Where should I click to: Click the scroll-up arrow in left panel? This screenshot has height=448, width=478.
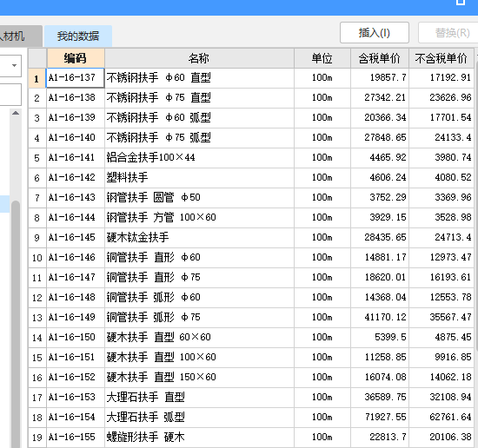(16, 113)
